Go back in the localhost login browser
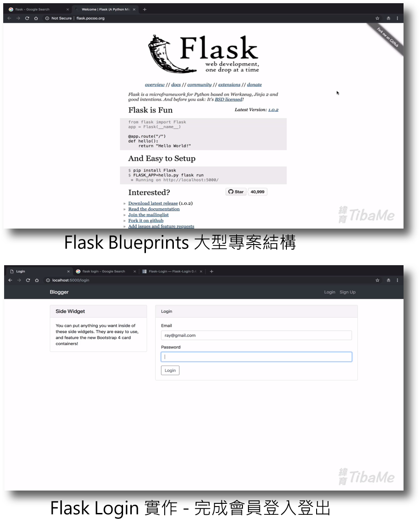Viewport: 420px width, 529px height. (x=10, y=280)
